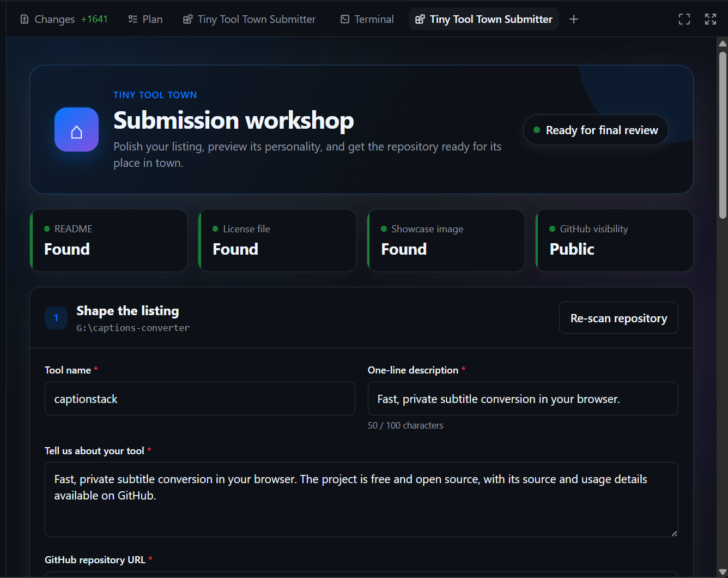728x578 pixels.
Task: Click the scrollbar up arrow
Action: point(723,44)
